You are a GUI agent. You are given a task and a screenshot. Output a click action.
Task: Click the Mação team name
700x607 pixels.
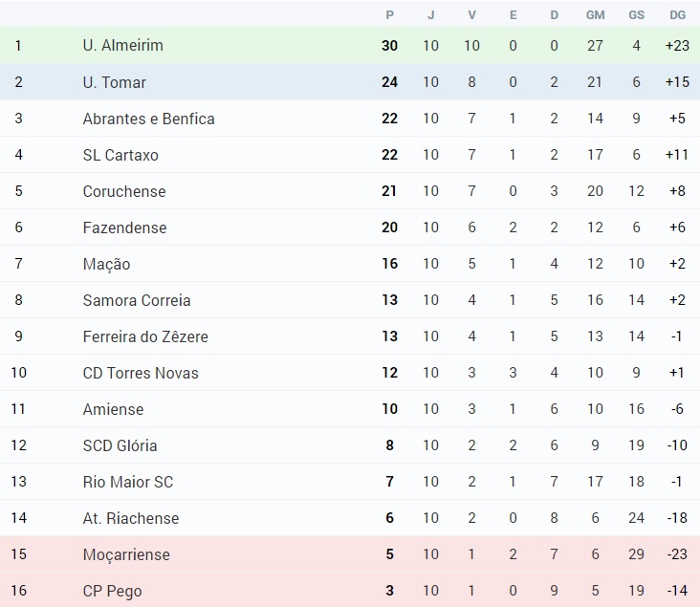[x=106, y=264]
